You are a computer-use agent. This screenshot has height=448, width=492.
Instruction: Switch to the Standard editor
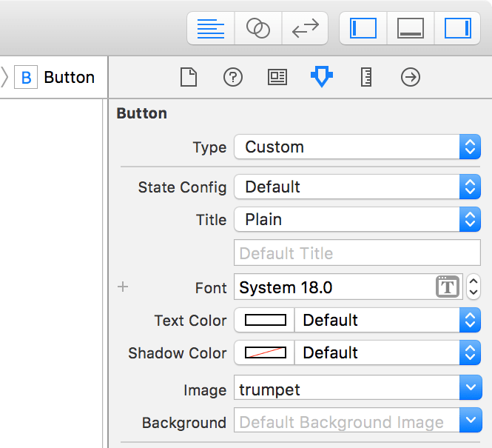[x=211, y=29]
